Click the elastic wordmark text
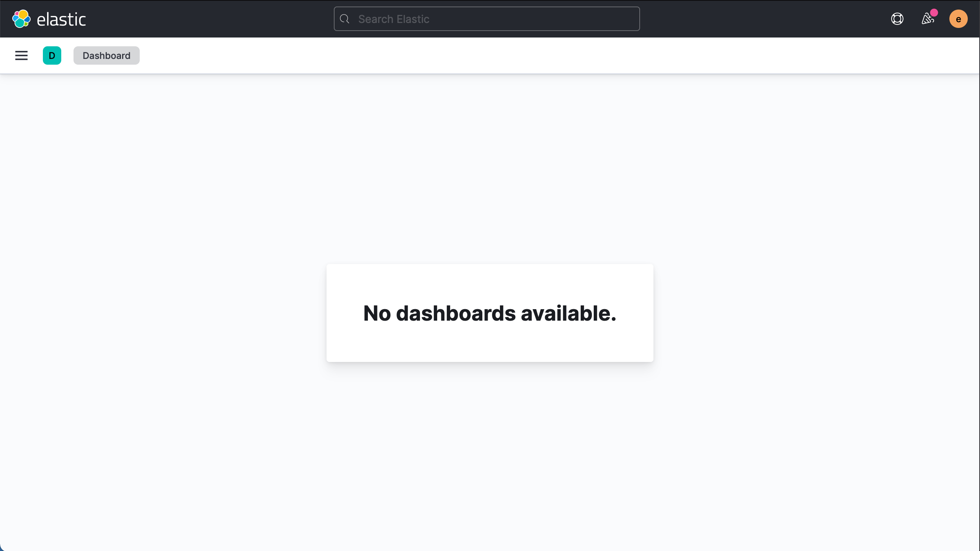This screenshot has width=980, height=551. [x=61, y=19]
